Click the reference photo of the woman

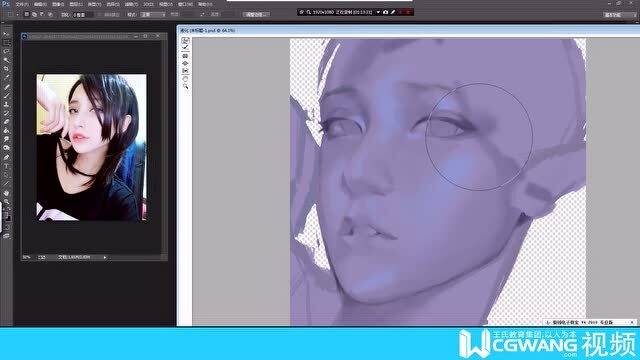tap(91, 147)
